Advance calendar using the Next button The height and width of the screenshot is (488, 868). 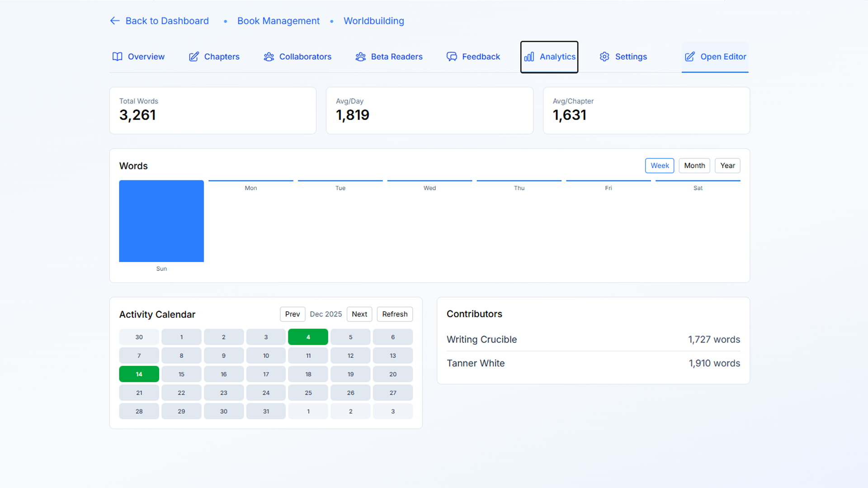[359, 314]
